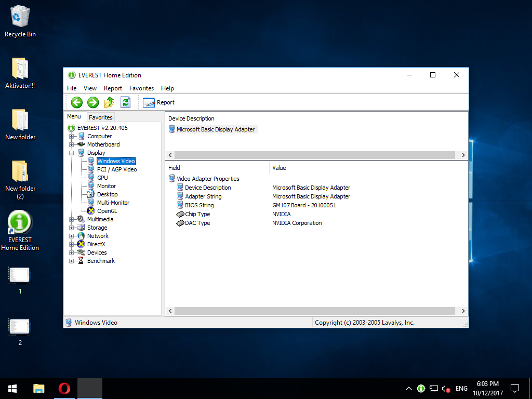532x399 pixels.
Task: Click right arrow of lower pane scrollbar
Action: [x=463, y=311]
